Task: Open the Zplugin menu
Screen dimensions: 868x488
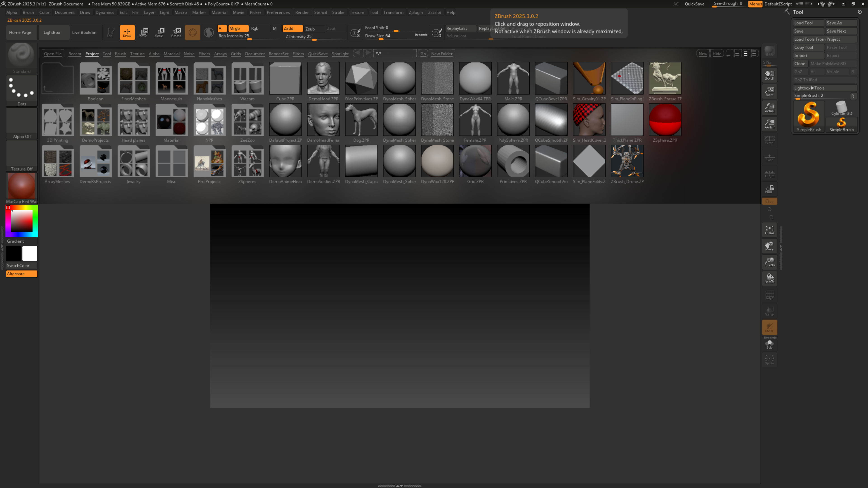Action: pos(415,12)
